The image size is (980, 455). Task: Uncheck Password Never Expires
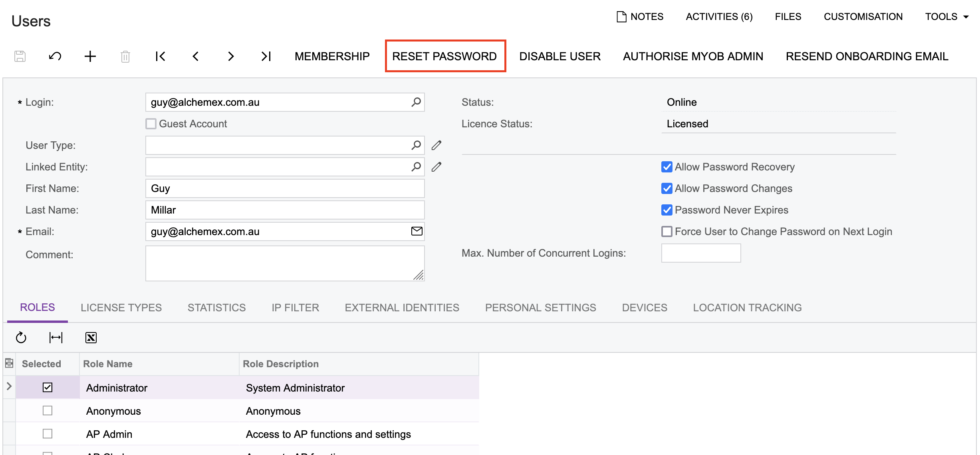click(x=667, y=210)
